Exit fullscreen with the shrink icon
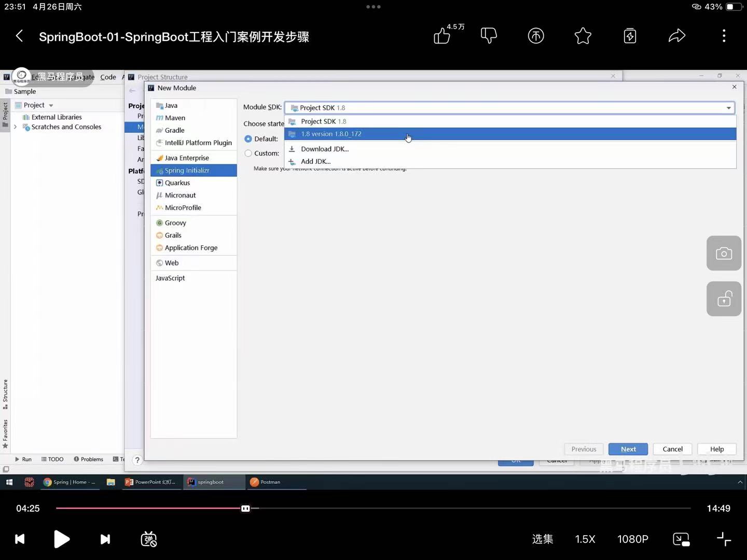Screen dimensions: 747x560 coord(724,539)
